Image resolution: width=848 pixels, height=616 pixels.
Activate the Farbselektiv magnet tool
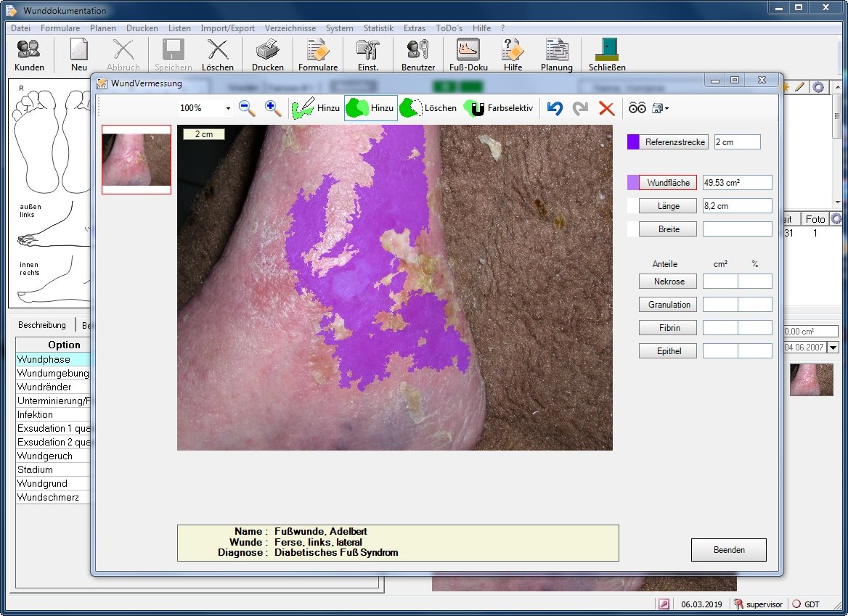499,108
